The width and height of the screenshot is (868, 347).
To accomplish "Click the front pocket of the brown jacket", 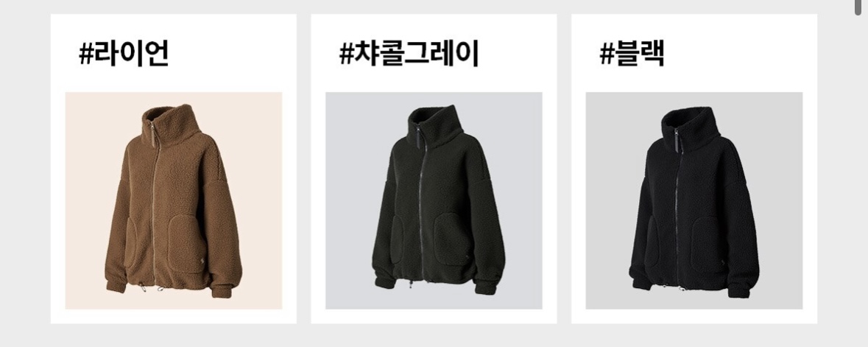I will point(187,243).
